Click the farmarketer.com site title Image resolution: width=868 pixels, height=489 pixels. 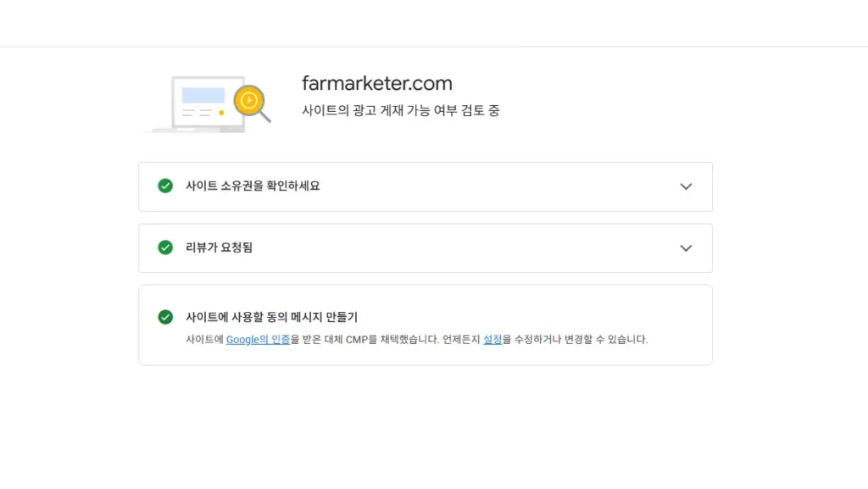(x=376, y=84)
